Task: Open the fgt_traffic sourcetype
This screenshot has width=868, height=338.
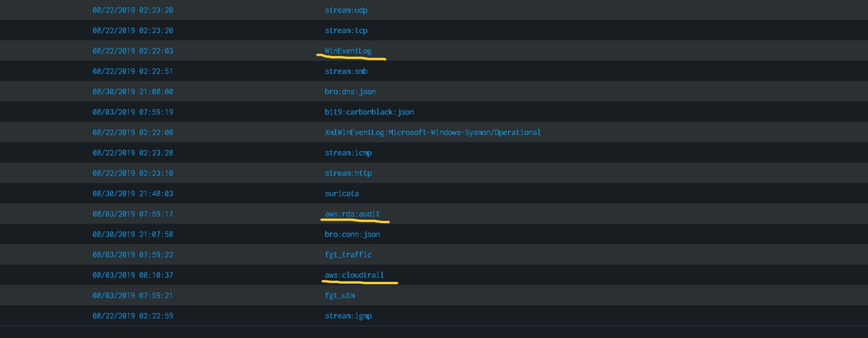Action: tap(348, 255)
